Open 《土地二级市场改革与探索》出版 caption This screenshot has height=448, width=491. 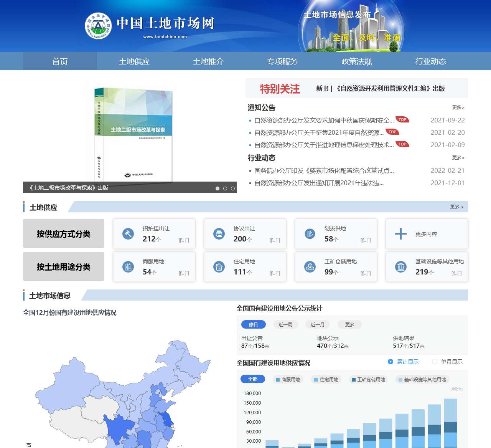click(68, 188)
